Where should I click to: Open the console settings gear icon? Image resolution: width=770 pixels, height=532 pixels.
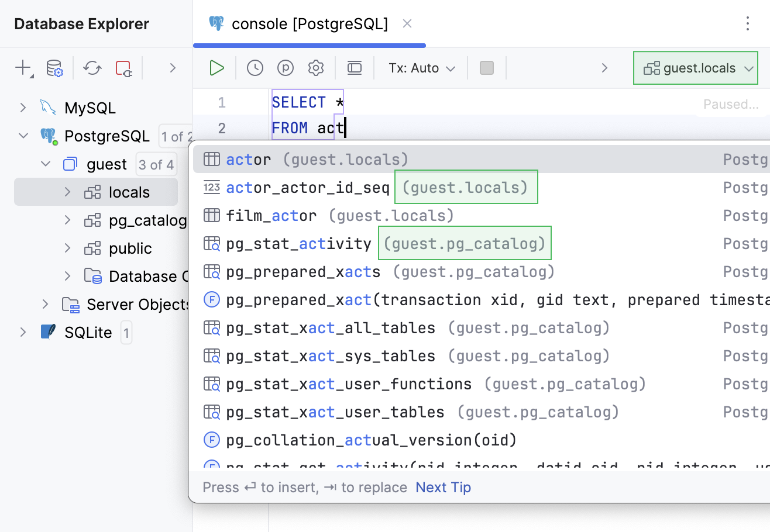[316, 68]
